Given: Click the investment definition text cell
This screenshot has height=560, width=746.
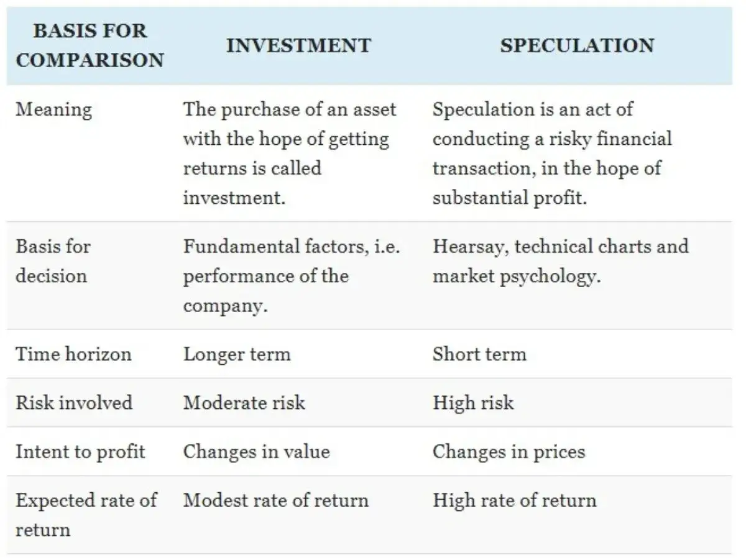Looking at the screenshot, I should 290,154.
